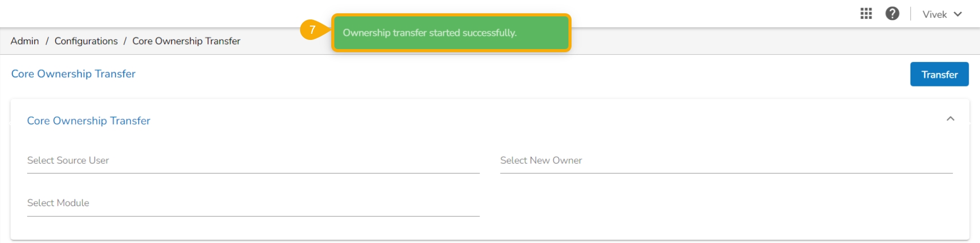980x243 pixels.
Task: Expand the chevron next to Vivek
Action: coord(958,14)
